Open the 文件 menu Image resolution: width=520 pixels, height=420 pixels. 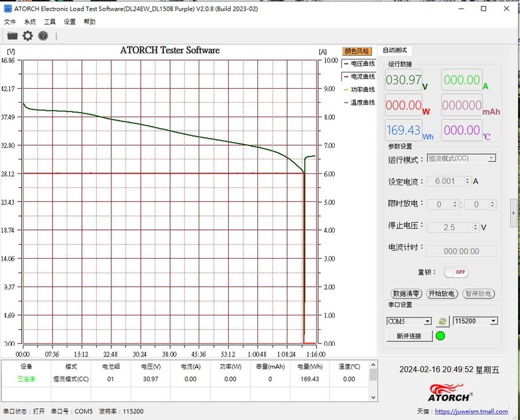(10, 22)
